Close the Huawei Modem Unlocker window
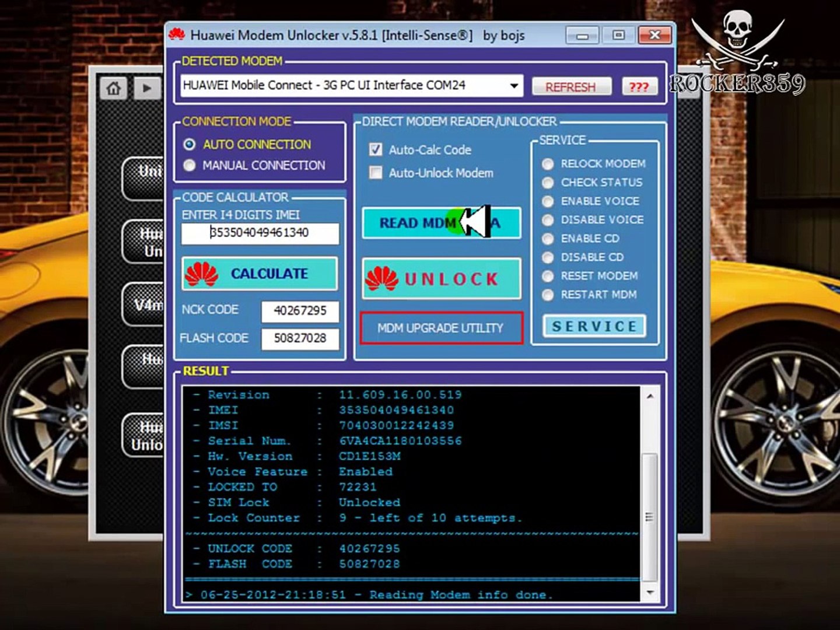Image resolution: width=840 pixels, height=630 pixels. (x=655, y=36)
